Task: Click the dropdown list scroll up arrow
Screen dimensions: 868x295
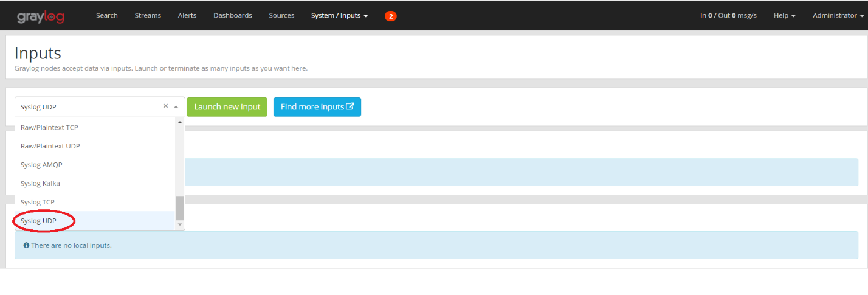Action: tap(180, 122)
